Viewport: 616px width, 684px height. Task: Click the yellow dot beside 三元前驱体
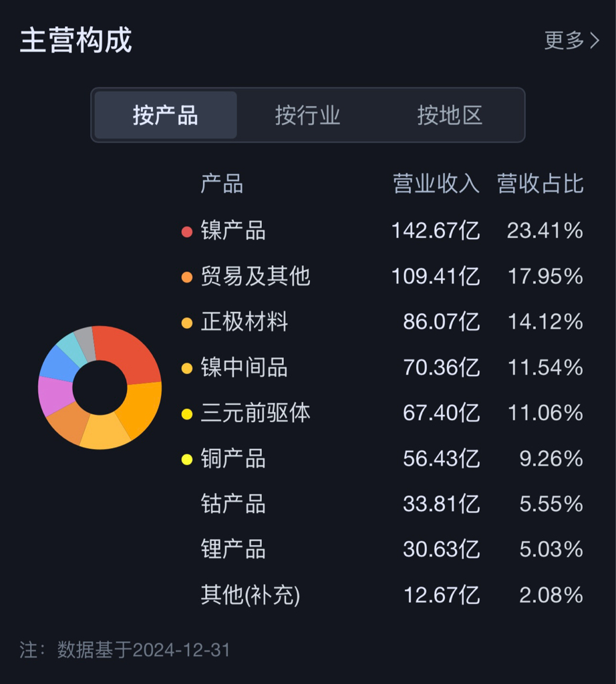click(186, 414)
